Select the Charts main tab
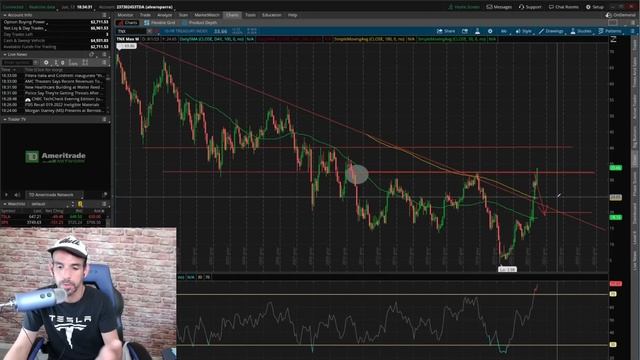 point(232,15)
